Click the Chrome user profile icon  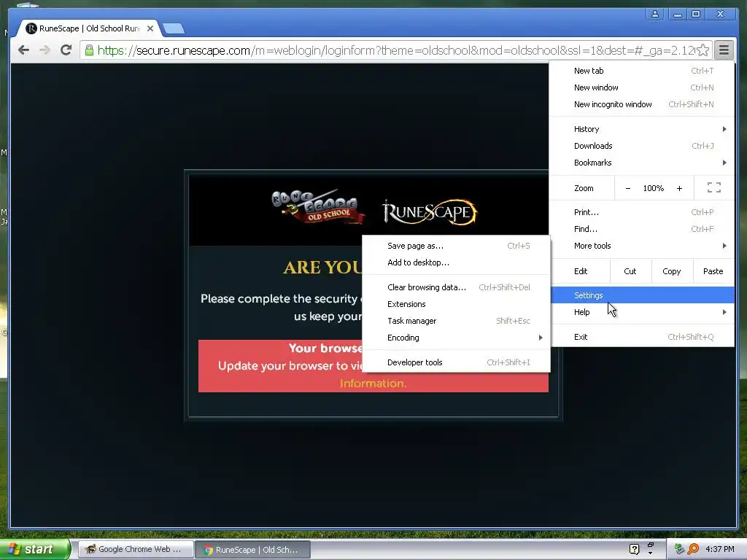pos(655,15)
